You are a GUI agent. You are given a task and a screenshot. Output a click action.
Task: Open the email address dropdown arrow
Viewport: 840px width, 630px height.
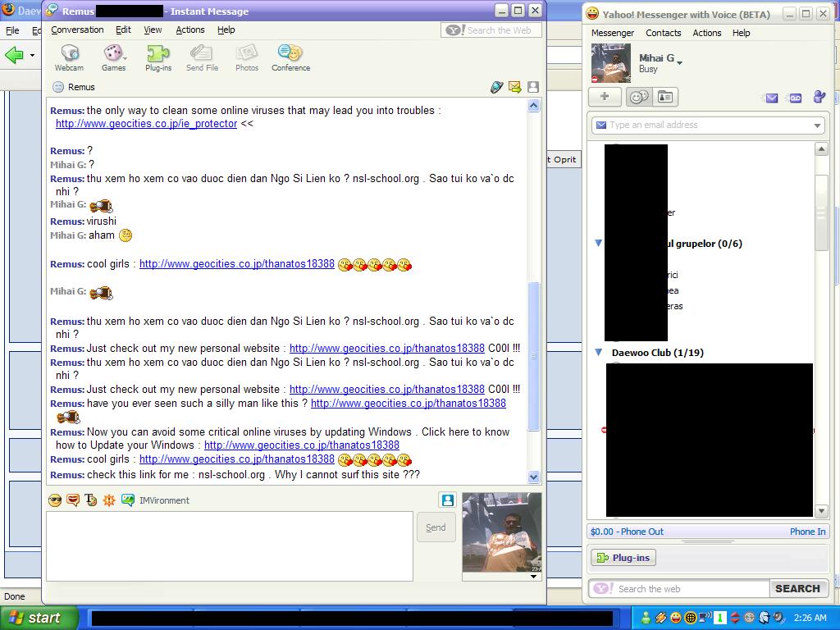(817, 126)
